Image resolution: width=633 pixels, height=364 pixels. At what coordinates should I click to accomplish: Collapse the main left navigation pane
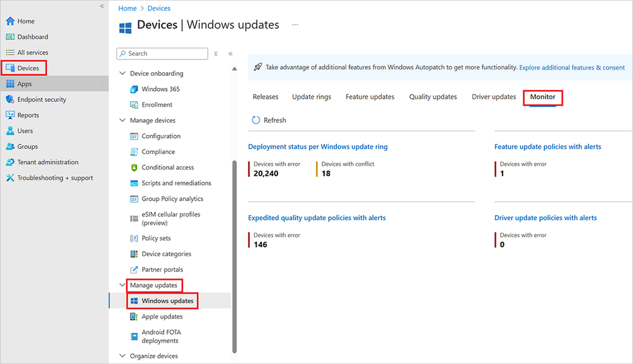point(102,6)
